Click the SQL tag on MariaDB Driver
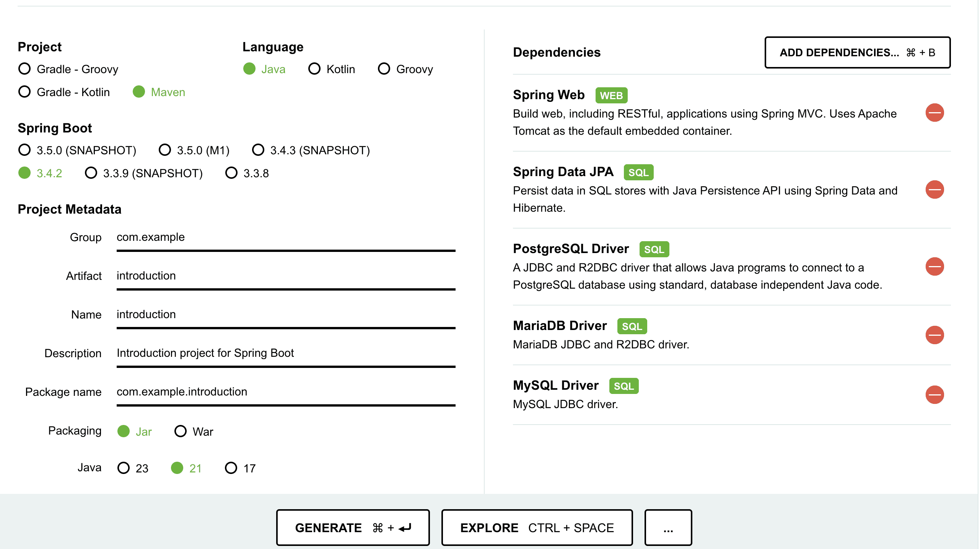This screenshot has width=980, height=549. [x=632, y=326]
